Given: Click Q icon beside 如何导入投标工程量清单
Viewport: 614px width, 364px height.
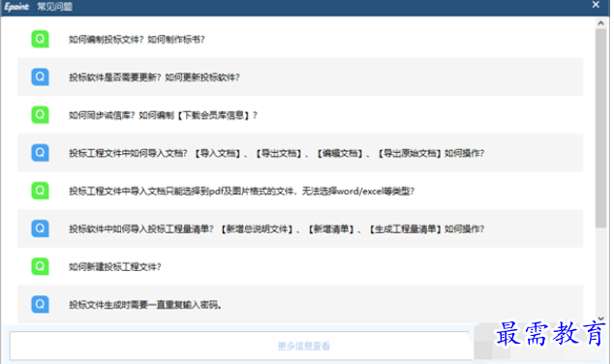Looking at the screenshot, I should 40,228.
